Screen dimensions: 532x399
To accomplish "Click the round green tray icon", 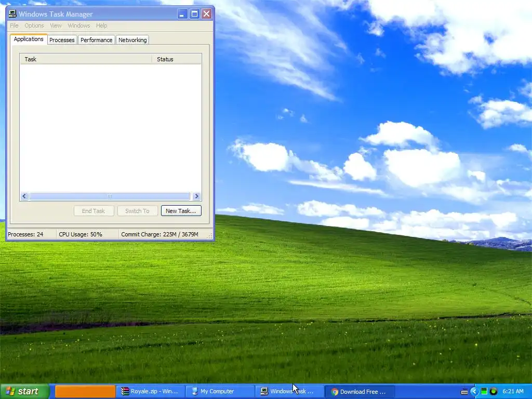I will (494, 391).
